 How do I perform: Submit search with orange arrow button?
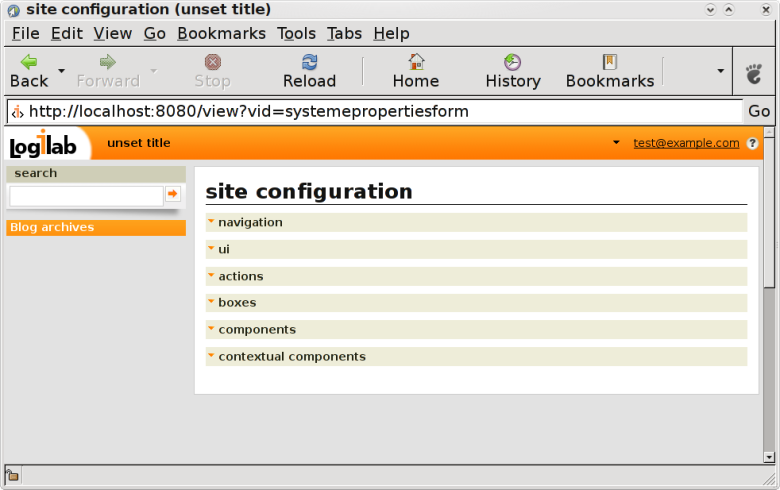click(x=173, y=194)
